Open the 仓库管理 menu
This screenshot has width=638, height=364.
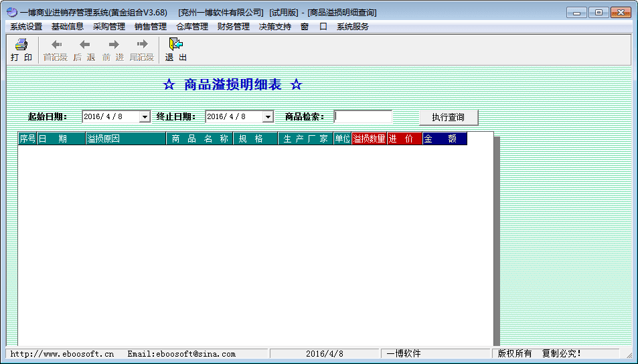pyautogui.click(x=192, y=27)
